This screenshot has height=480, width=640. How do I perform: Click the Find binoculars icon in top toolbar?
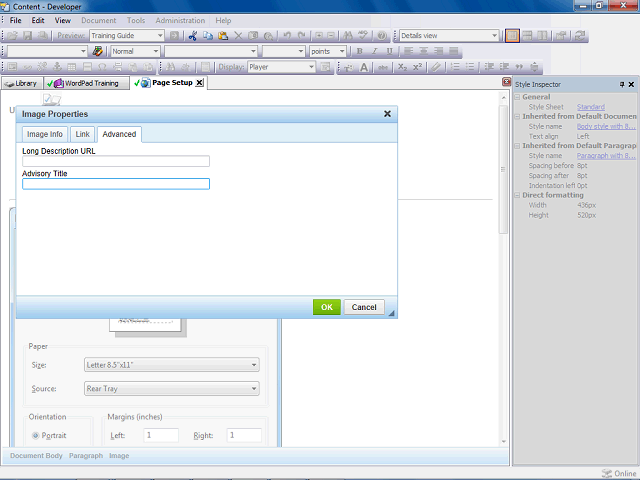point(348,36)
